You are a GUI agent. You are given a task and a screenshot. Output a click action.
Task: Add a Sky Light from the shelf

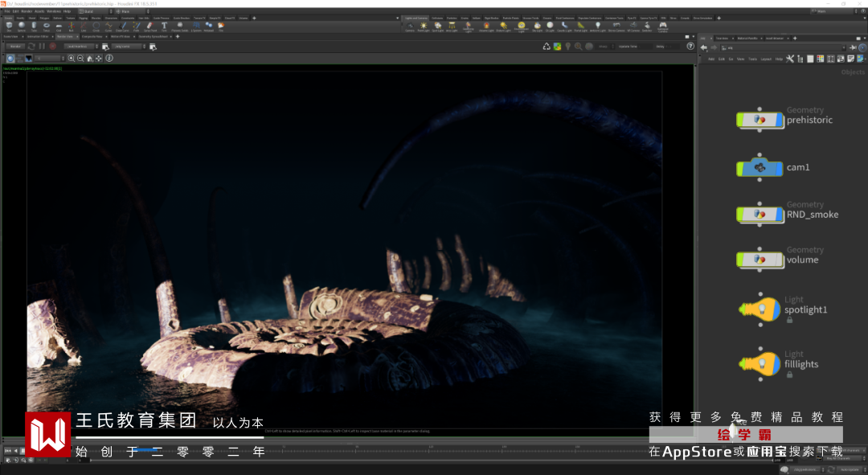pos(537,27)
